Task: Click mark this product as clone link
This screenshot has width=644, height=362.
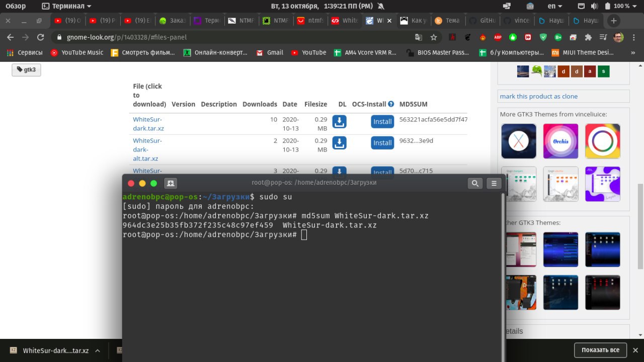Action: click(539, 96)
